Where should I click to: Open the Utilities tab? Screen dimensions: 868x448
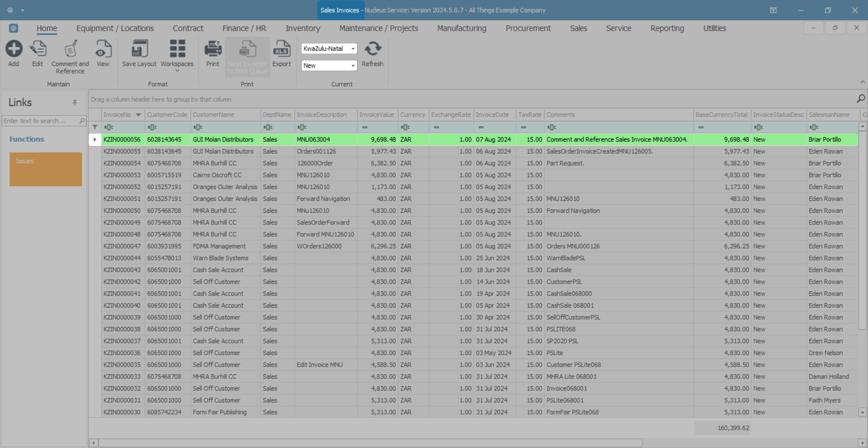coord(714,28)
